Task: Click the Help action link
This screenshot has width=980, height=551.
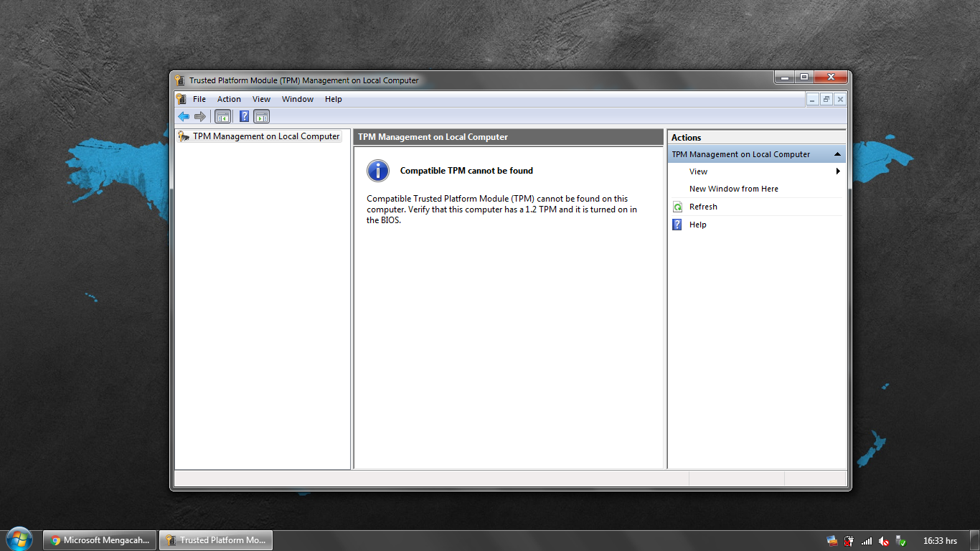Action: click(x=697, y=225)
